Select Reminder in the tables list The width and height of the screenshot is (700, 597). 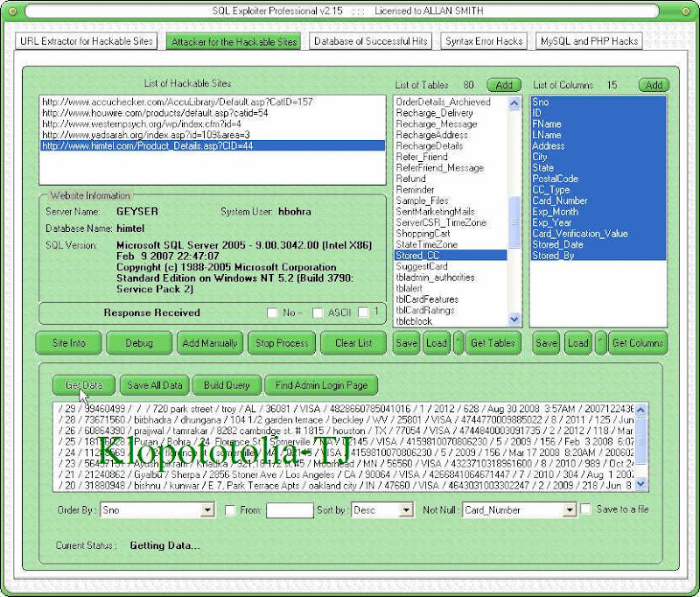[x=451, y=190]
